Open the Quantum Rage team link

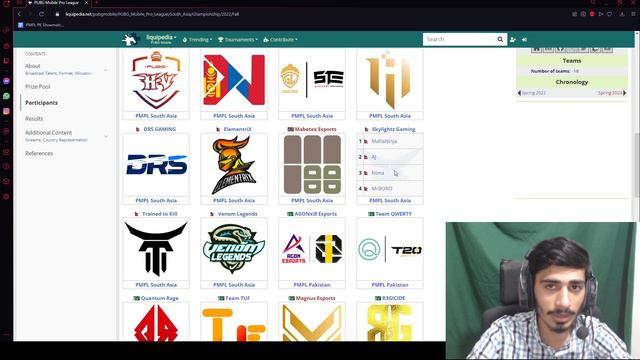pyautogui.click(x=160, y=298)
